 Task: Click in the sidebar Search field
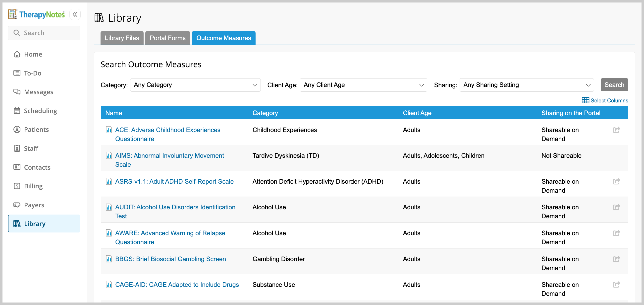tap(44, 33)
